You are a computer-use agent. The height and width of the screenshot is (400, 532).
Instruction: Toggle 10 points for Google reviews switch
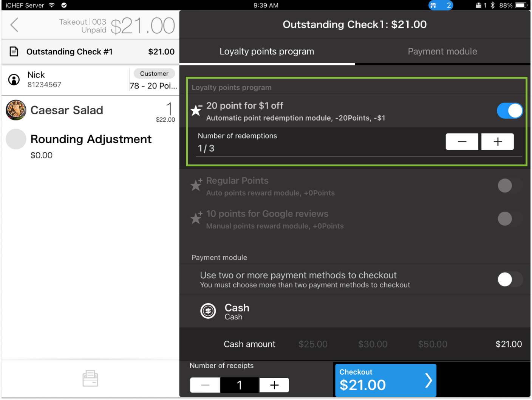(x=509, y=219)
